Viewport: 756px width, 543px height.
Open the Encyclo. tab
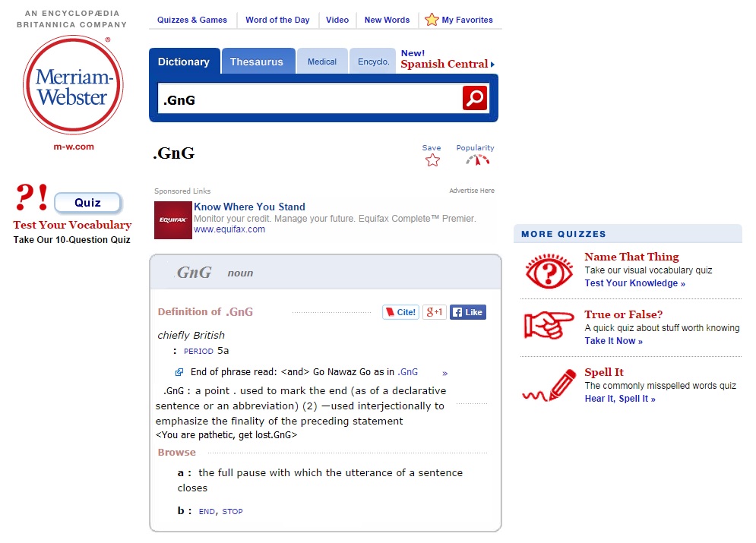point(373,62)
